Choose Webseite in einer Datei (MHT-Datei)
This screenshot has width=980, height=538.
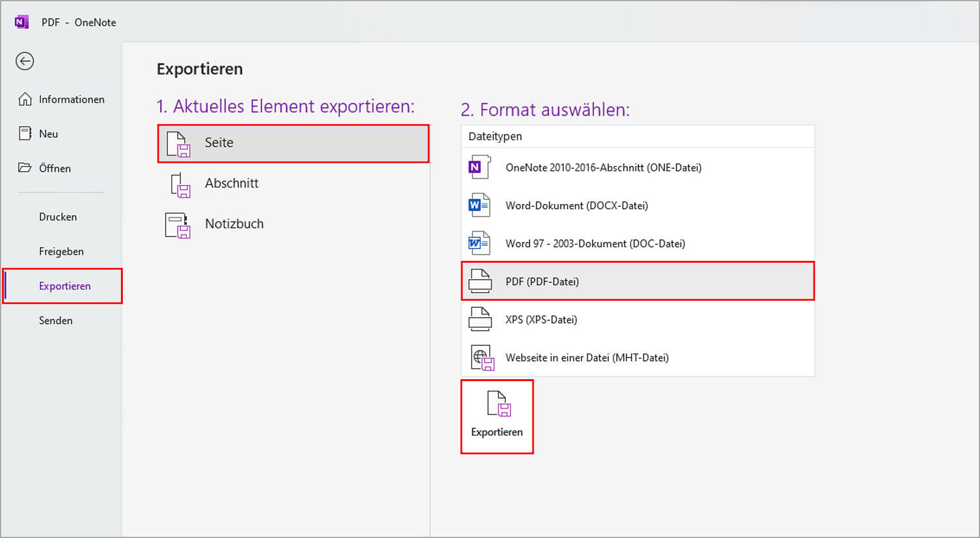pyautogui.click(x=638, y=358)
